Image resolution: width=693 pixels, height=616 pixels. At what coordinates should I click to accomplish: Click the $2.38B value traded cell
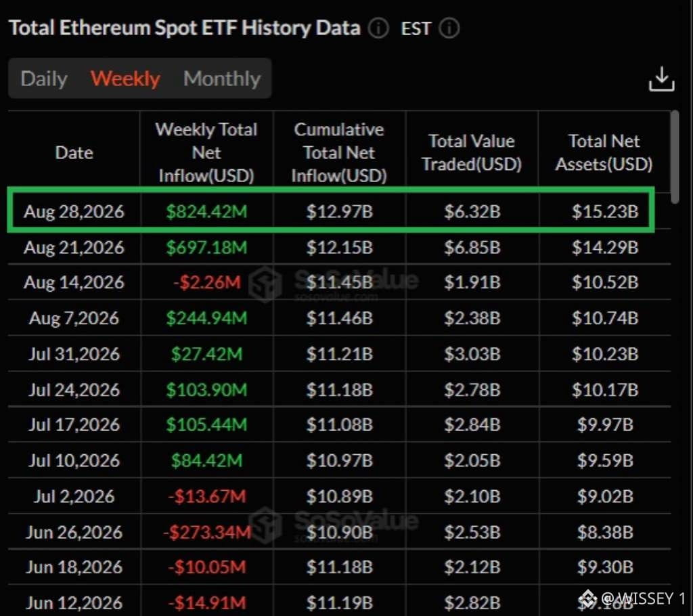472,318
